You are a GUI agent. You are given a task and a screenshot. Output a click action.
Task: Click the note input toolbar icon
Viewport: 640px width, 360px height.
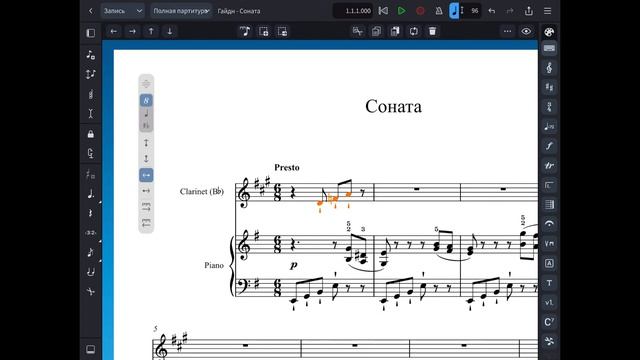click(245, 31)
